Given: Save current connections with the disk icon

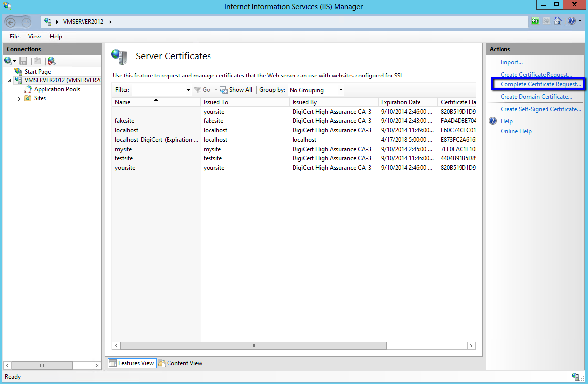Looking at the screenshot, I should click(x=23, y=60).
